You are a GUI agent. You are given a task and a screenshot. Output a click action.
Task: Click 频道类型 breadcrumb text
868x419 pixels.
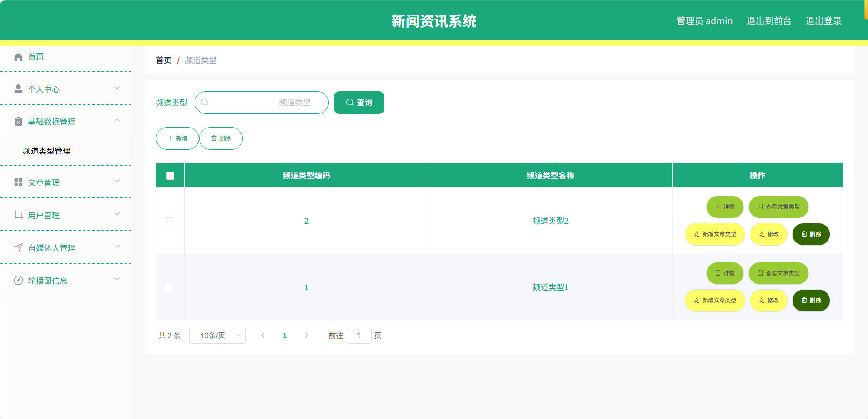tap(200, 60)
